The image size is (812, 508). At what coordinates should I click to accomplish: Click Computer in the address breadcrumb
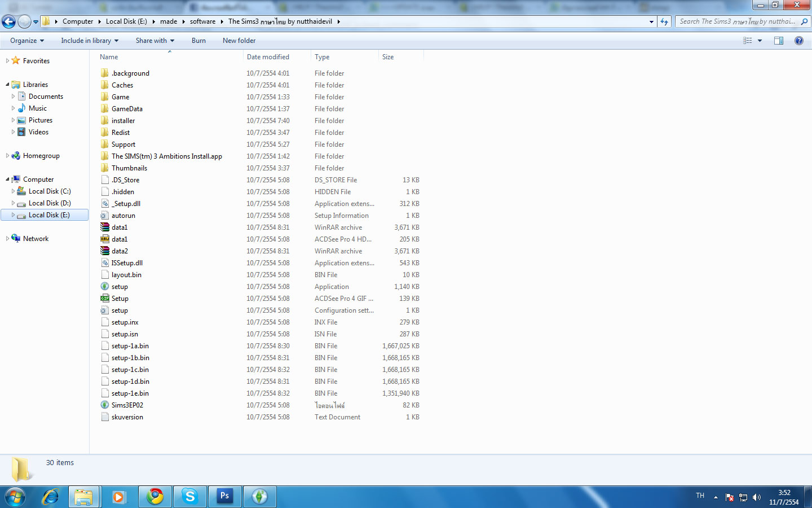click(78, 21)
